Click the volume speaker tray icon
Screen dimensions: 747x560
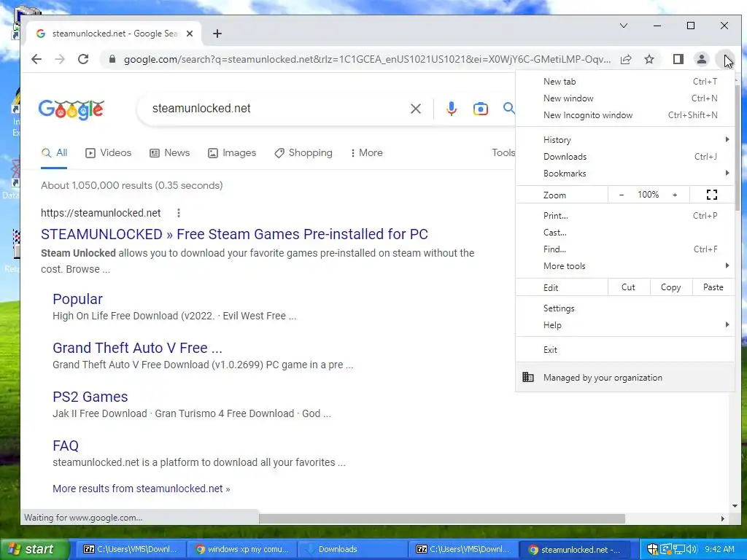pos(692,549)
